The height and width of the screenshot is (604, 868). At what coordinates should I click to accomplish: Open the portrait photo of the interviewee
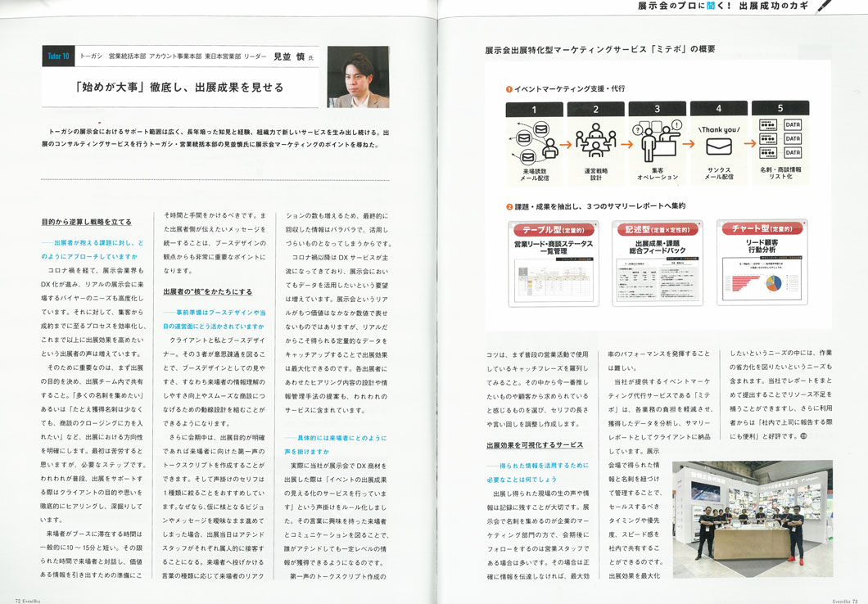click(358, 77)
